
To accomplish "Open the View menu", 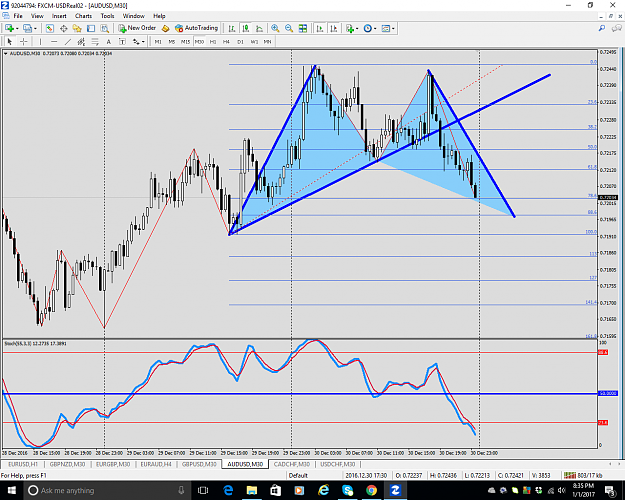I will 37,16.
